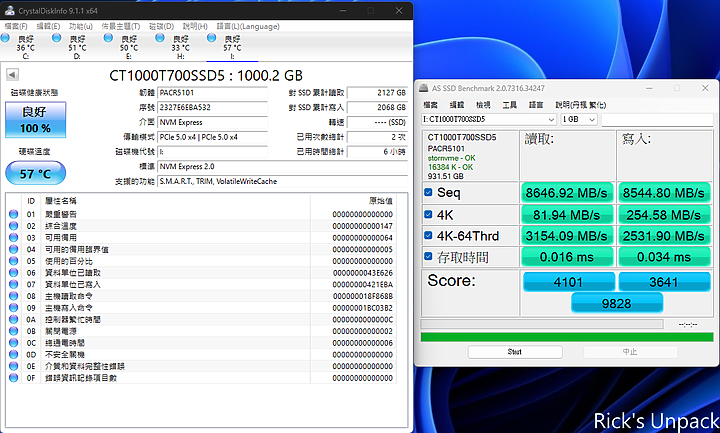Toggle the Seq benchmark checkbox

pyautogui.click(x=428, y=192)
